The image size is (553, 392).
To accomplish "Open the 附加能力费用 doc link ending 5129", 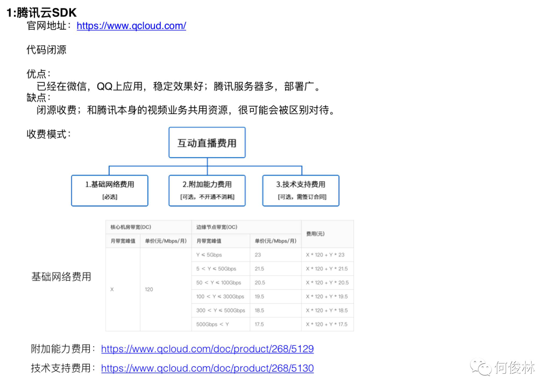I will pyautogui.click(x=207, y=349).
